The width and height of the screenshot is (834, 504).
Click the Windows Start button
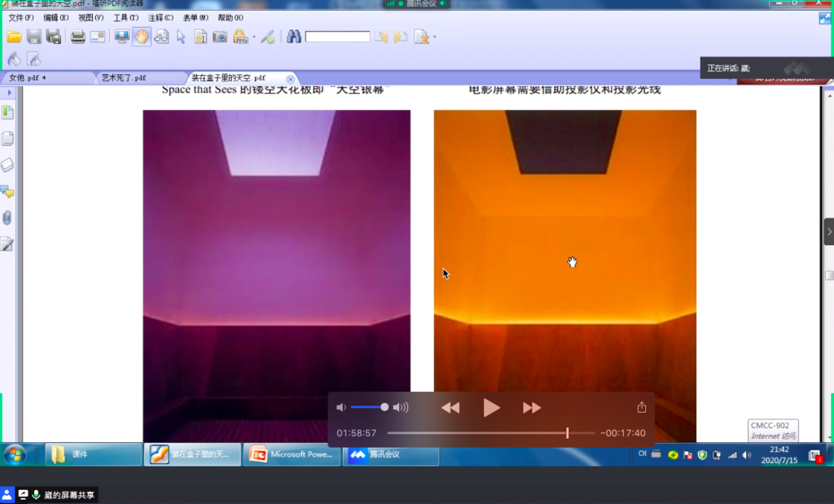[x=15, y=454]
